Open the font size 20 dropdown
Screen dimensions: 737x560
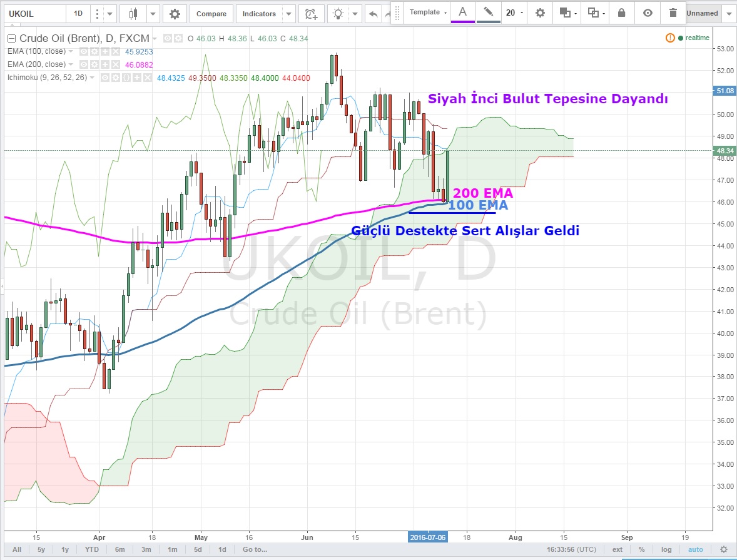[514, 13]
